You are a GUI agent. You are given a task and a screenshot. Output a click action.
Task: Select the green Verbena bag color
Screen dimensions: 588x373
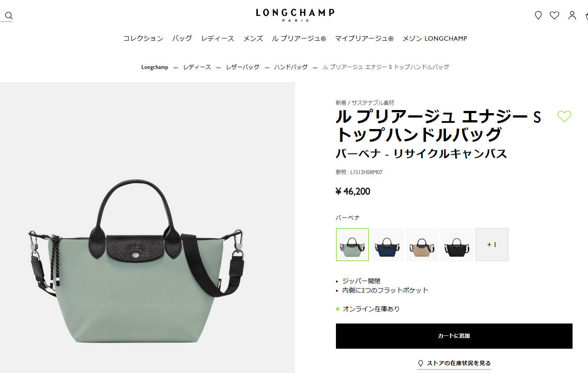(x=352, y=244)
